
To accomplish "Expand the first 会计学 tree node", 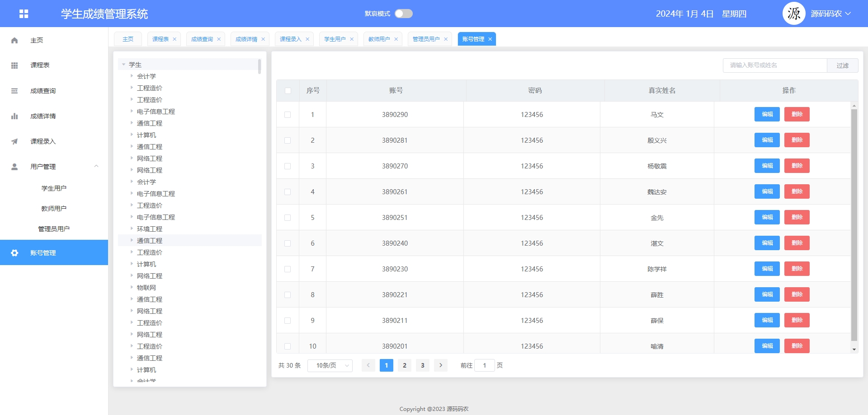I will tap(132, 76).
